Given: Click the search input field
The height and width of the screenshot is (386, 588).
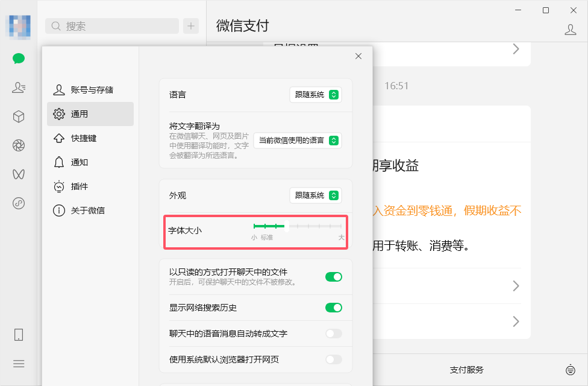Looking at the screenshot, I should tap(111, 26).
